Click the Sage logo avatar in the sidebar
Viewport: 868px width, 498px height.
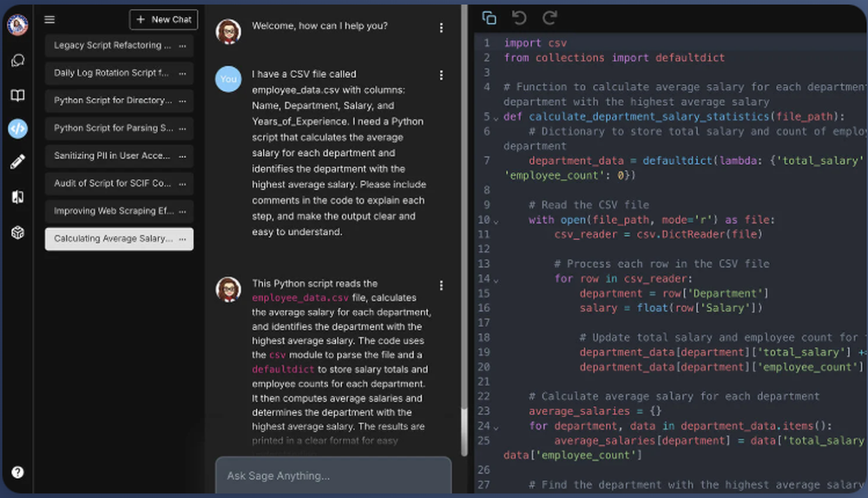point(17,25)
